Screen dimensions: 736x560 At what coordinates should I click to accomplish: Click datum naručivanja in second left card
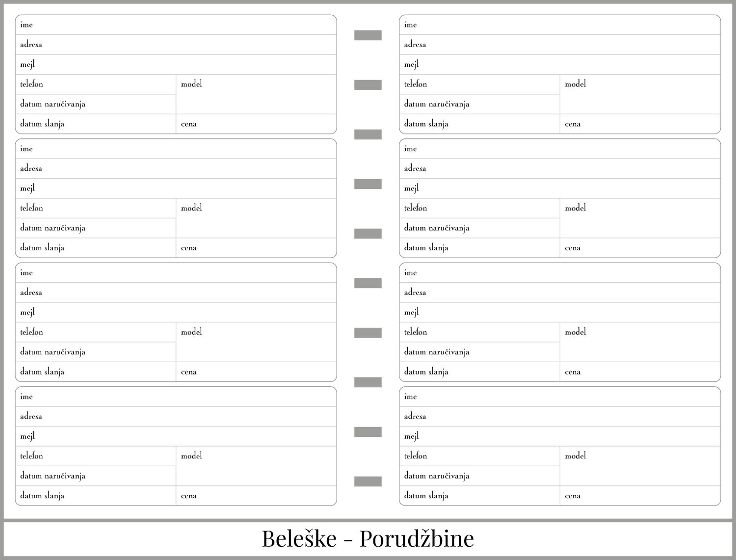(x=96, y=228)
